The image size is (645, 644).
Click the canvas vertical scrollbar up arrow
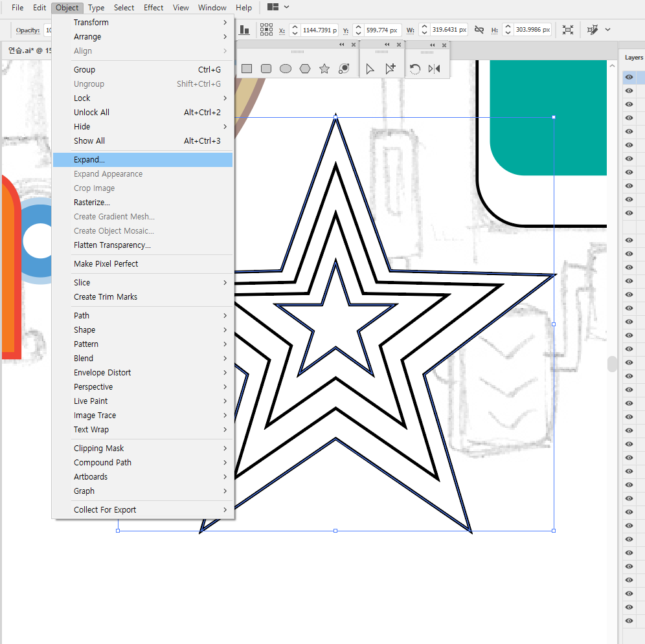612,66
